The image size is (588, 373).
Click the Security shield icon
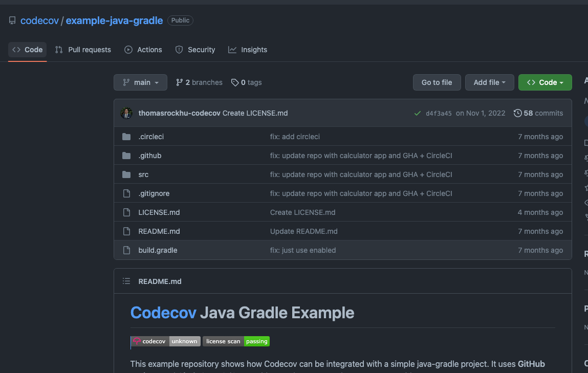pos(179,50)
